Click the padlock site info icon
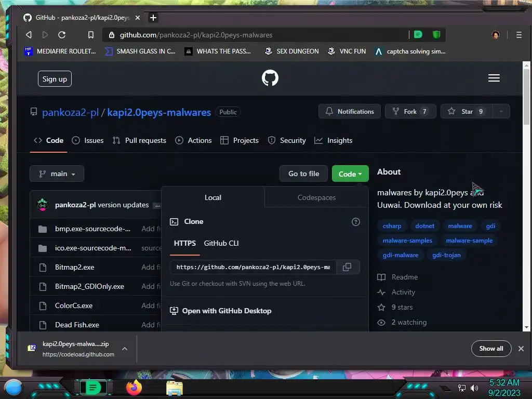 click(111, 35)
